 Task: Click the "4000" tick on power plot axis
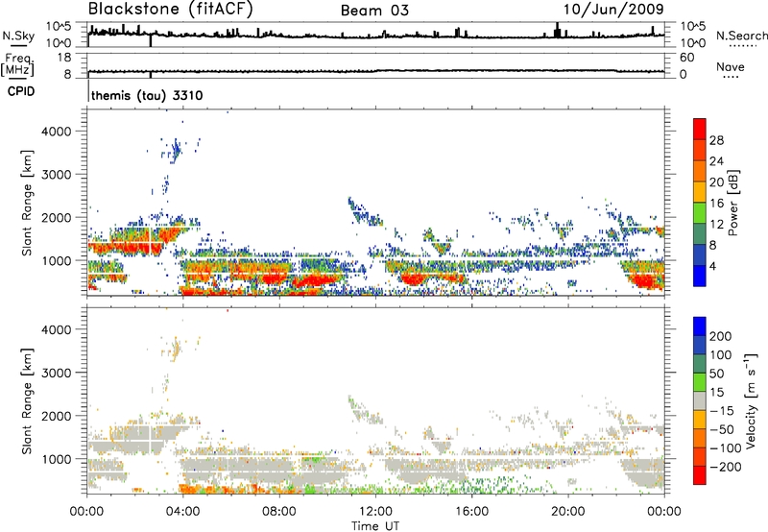(57, 132)
